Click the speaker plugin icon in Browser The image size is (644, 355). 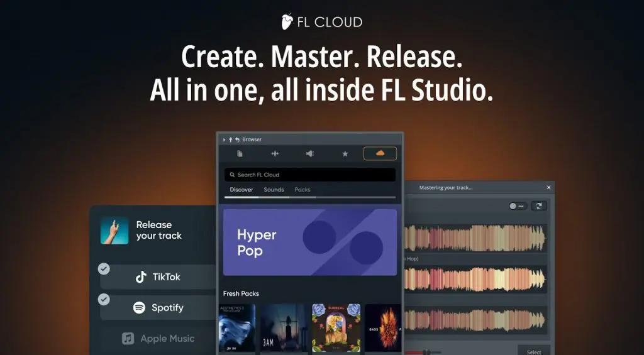(x=309, y=153)
